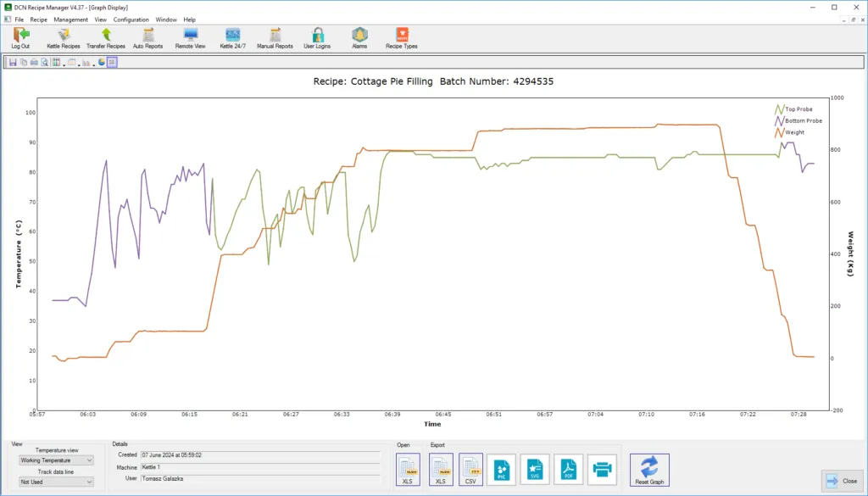Open the File menu

(x=19, y=20)
